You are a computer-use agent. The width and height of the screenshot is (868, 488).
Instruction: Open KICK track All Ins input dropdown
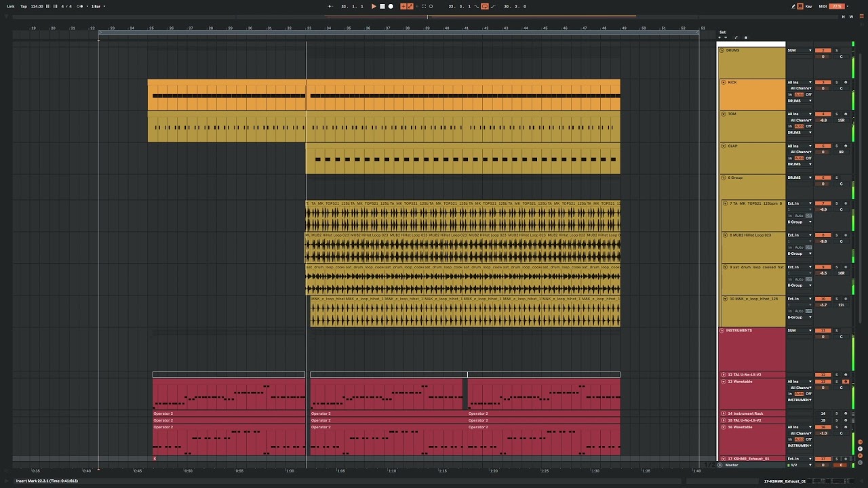pyautogui.click(x=799, y=82)
